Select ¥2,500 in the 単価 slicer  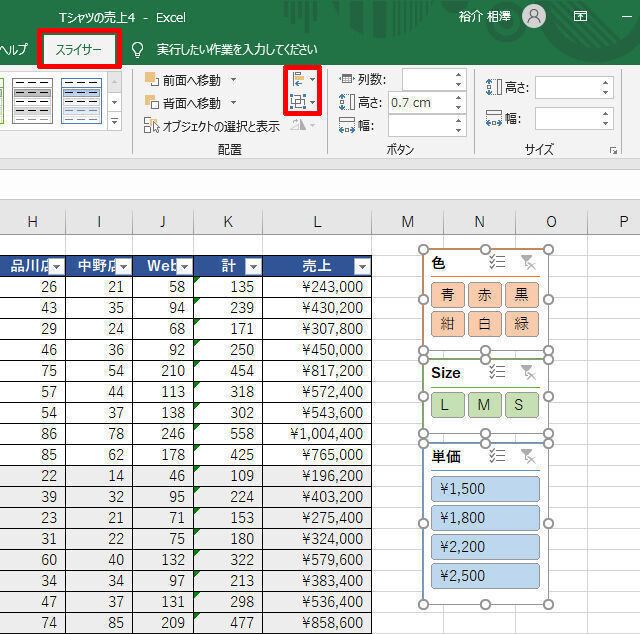[485, 576]
